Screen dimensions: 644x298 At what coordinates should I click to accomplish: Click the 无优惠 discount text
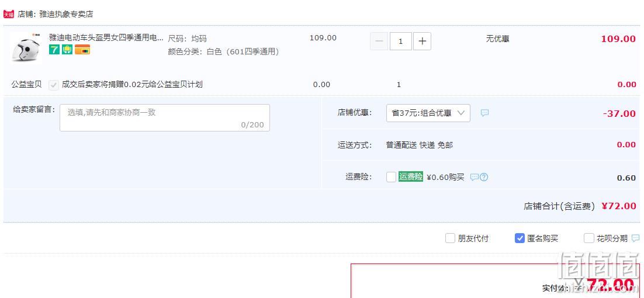(x=498, y=39)
